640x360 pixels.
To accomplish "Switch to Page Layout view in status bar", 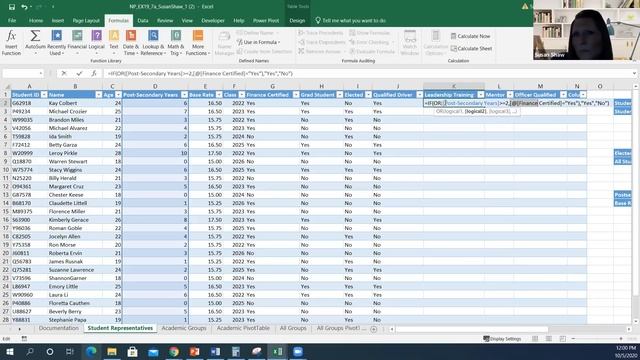I will pos(549,339).
